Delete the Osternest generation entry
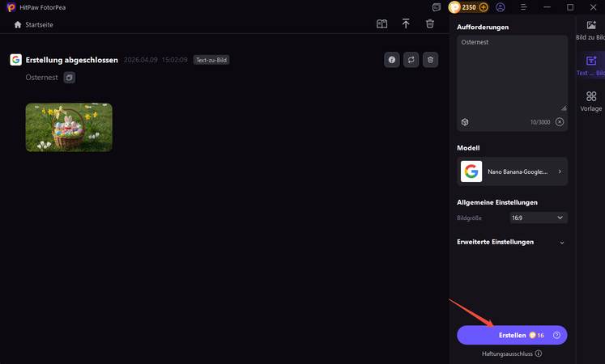Viewport: 605px width, 364px height. pyautogui.click(x=431, y=60)
